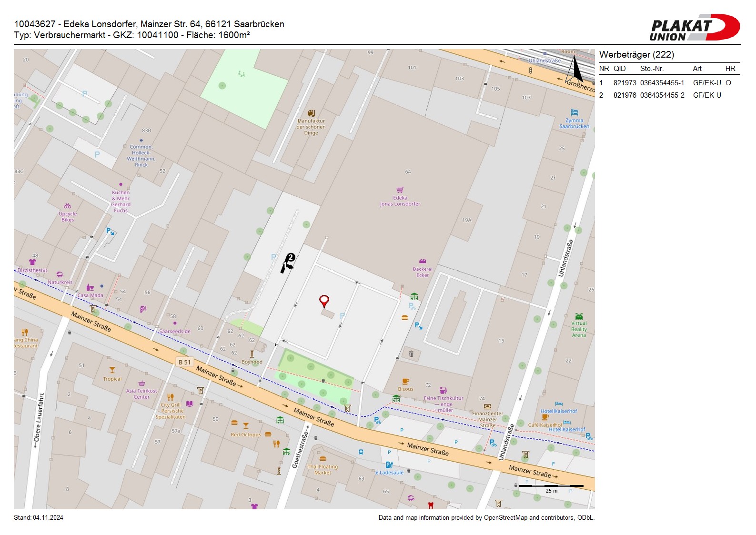Select the Upcycle Bikes bicycle icon
Image resolution: width=756 pixels, height=535 pixels.
point(68,206)
